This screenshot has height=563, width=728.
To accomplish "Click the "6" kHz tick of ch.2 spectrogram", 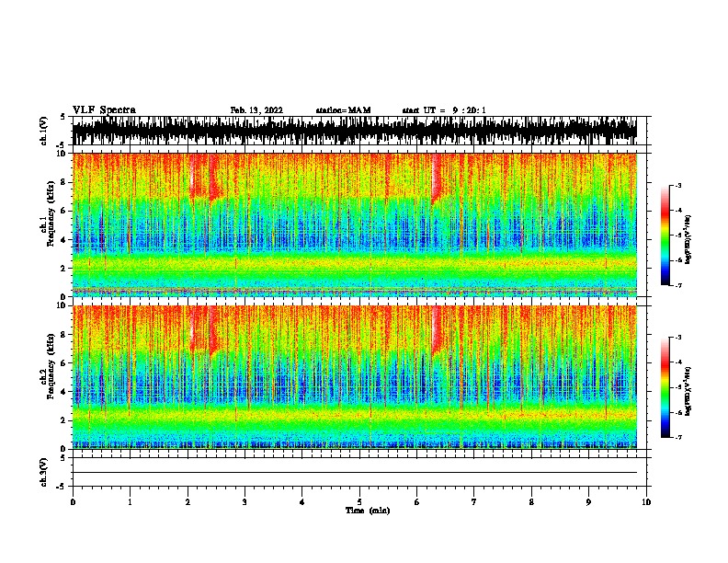I will pyautogui.click(x=64, y=362).
